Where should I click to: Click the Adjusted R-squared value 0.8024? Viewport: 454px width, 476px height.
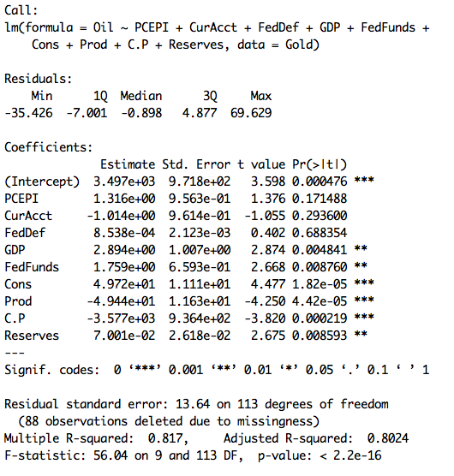(x=388, y=438)
